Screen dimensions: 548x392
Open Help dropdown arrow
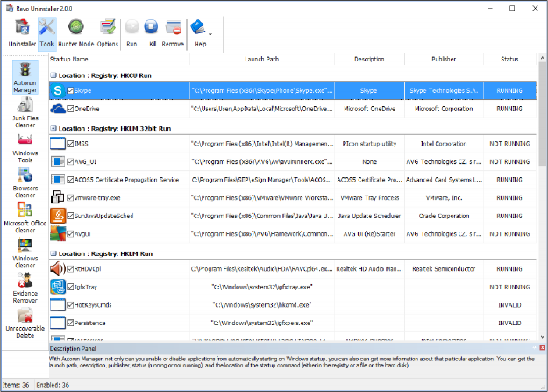click(x=210, y=34)
